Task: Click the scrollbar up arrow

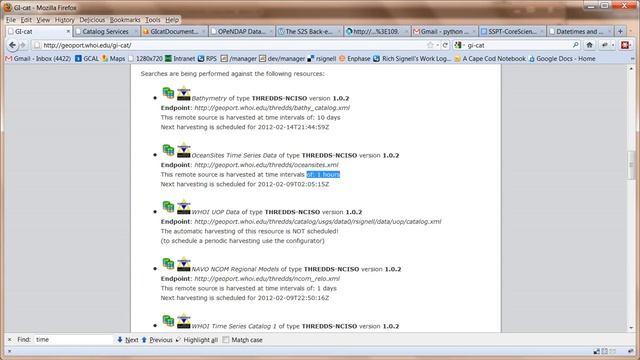Action: click(631, 69)
